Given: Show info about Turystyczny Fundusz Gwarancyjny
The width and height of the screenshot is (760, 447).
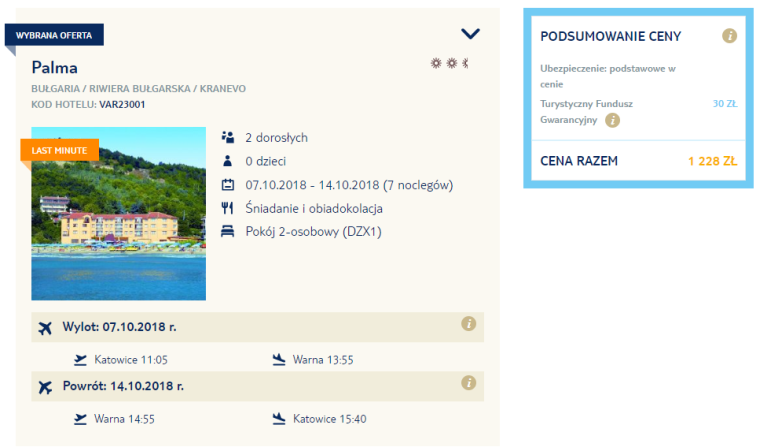Looking at the screenshot, I should (613, 120).
